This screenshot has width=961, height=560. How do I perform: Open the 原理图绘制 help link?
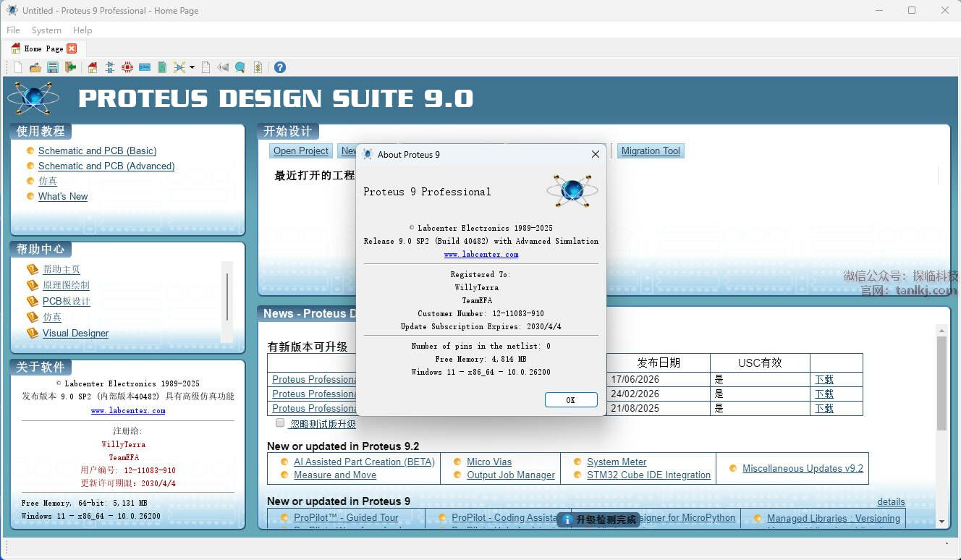pyautogui.click(x=66, y=285)
